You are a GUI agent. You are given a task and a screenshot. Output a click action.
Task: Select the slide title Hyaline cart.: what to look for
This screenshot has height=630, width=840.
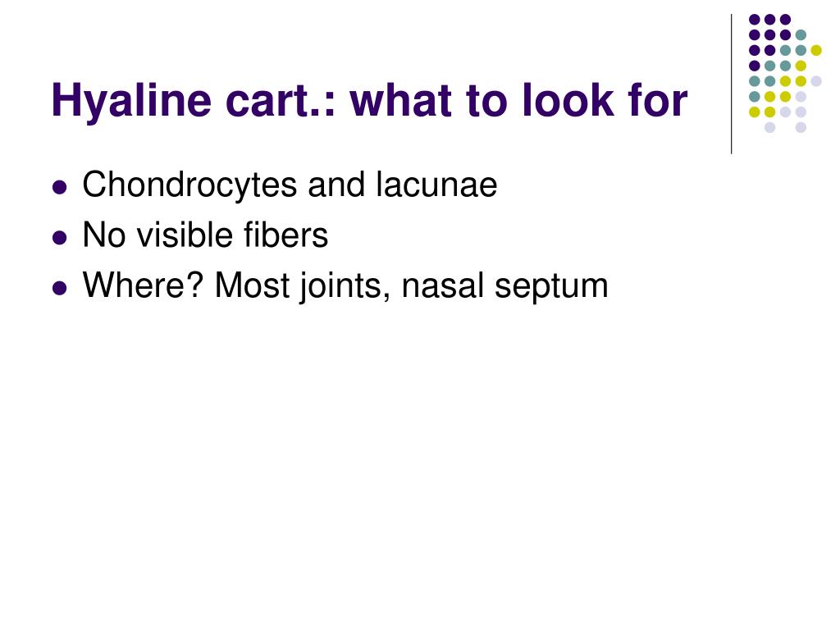pos(369,101)
